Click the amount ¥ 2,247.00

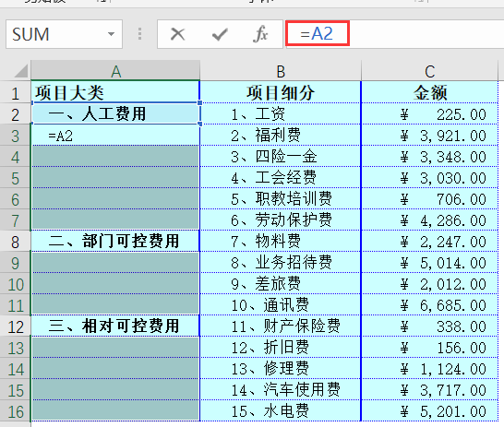click(429, 241)
